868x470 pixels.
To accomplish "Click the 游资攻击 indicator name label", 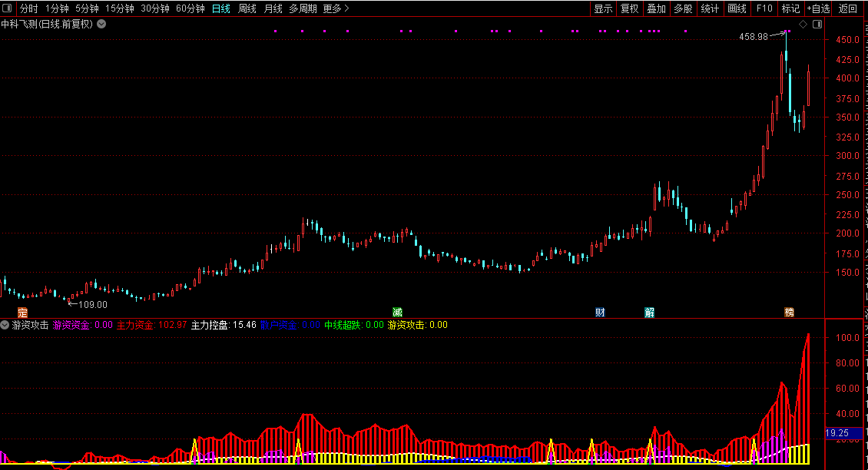I will [31, 325].
